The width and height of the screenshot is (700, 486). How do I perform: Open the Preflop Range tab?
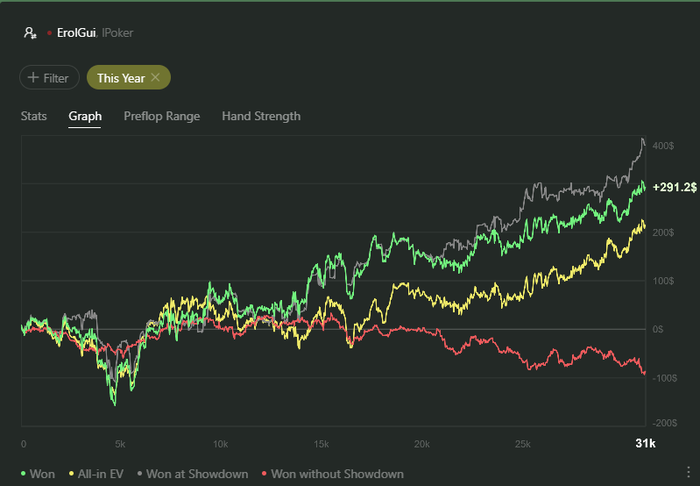pos(162,116)
